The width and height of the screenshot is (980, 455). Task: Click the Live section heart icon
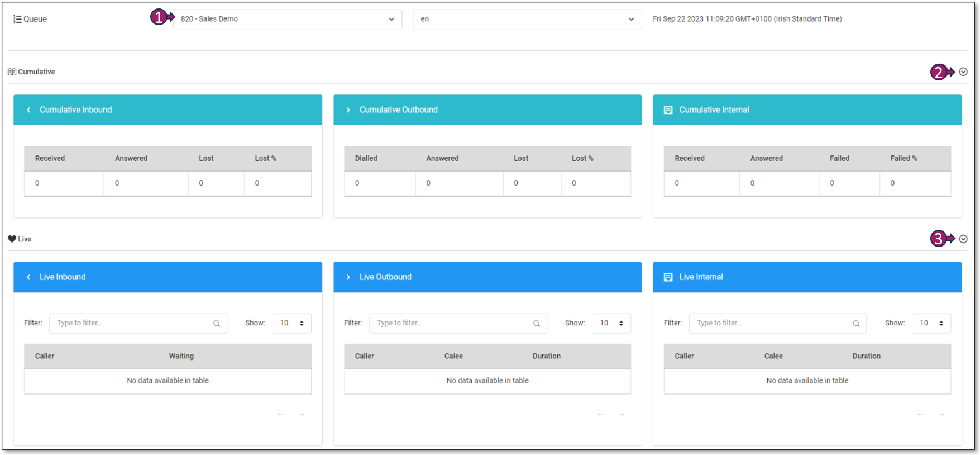tap(12, 239)
